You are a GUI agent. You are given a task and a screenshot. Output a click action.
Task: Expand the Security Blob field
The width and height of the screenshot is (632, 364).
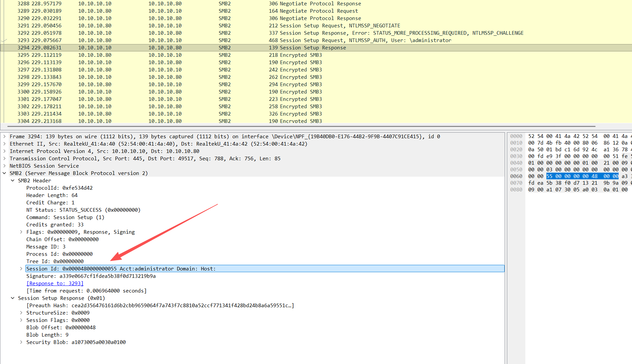click(21, 342)
